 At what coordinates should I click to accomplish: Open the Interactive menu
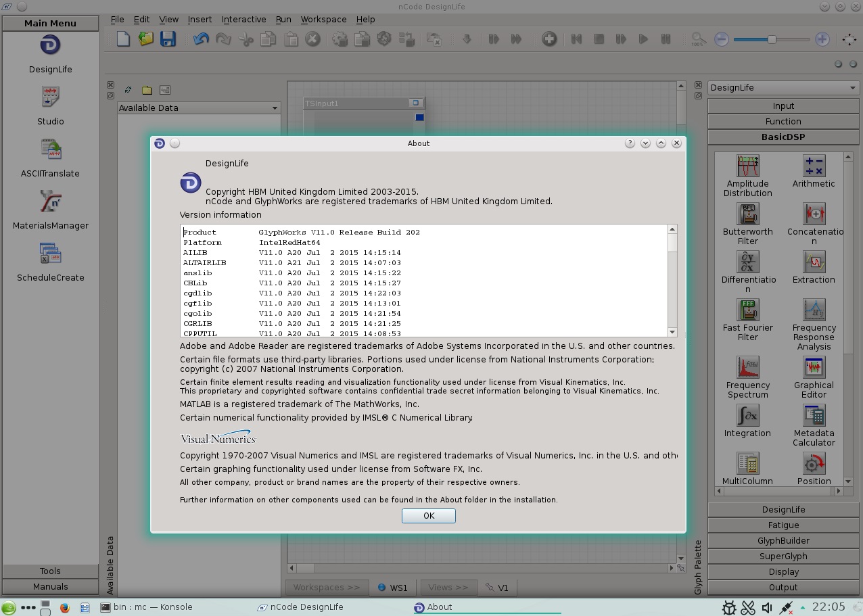click(243, 20)
